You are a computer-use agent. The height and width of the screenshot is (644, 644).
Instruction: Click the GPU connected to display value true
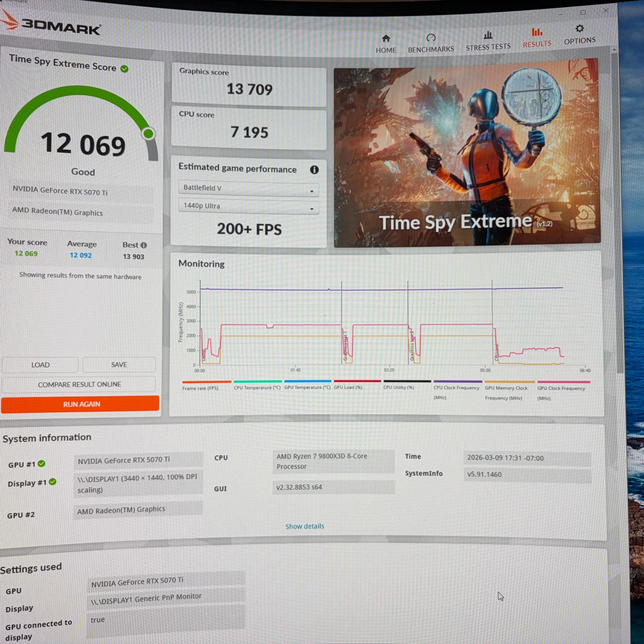(x=166, y=621)
